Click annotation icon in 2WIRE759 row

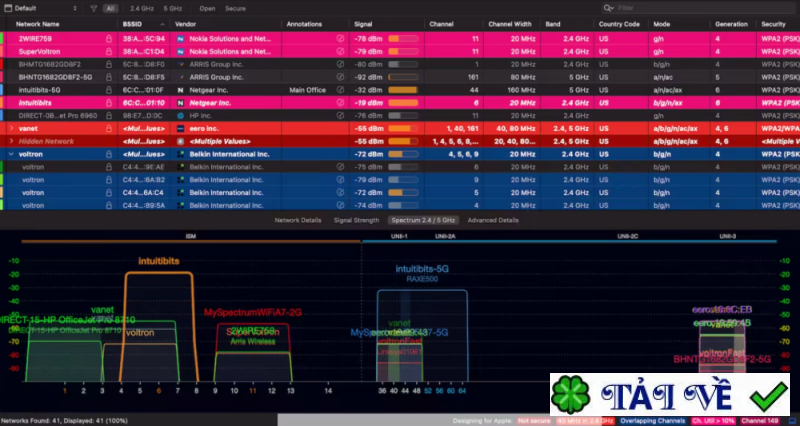340,38
